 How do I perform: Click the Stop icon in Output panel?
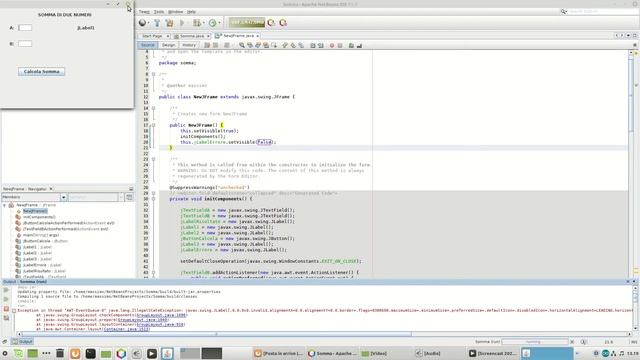click(x=6, y=309)
